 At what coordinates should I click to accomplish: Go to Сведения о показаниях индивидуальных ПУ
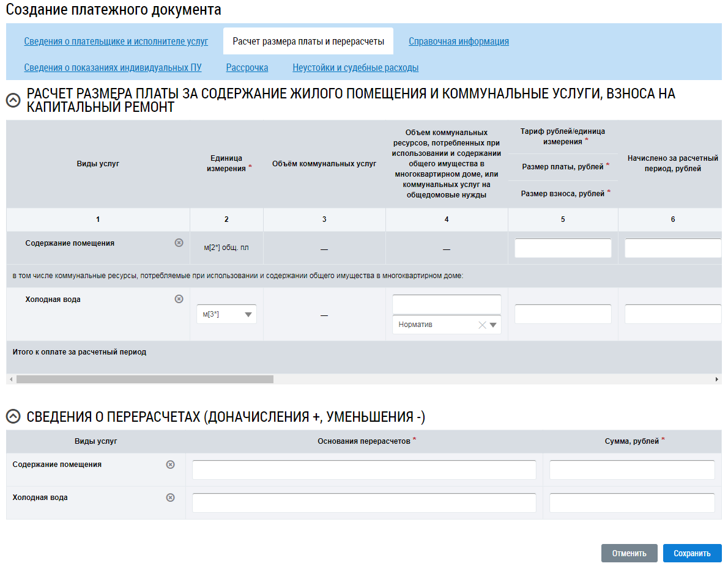point(113,68)
